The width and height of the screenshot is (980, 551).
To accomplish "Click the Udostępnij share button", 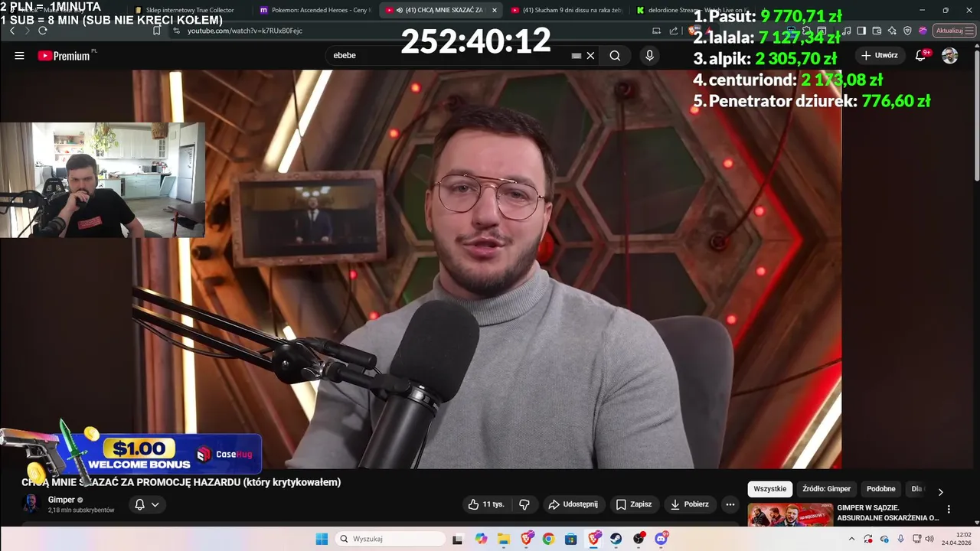I will pyautogui.click(x=573, y=504).
